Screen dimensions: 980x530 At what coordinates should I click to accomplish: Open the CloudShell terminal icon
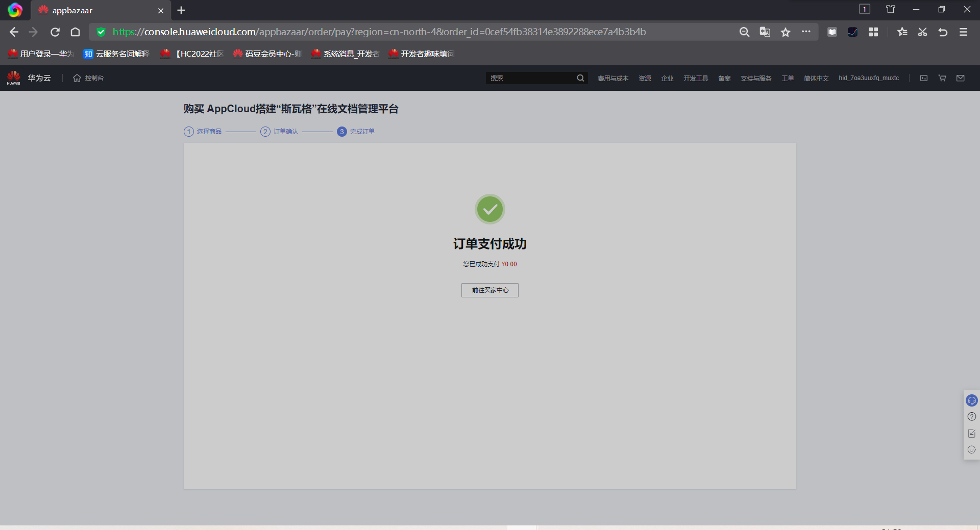(x=924, y=78)
